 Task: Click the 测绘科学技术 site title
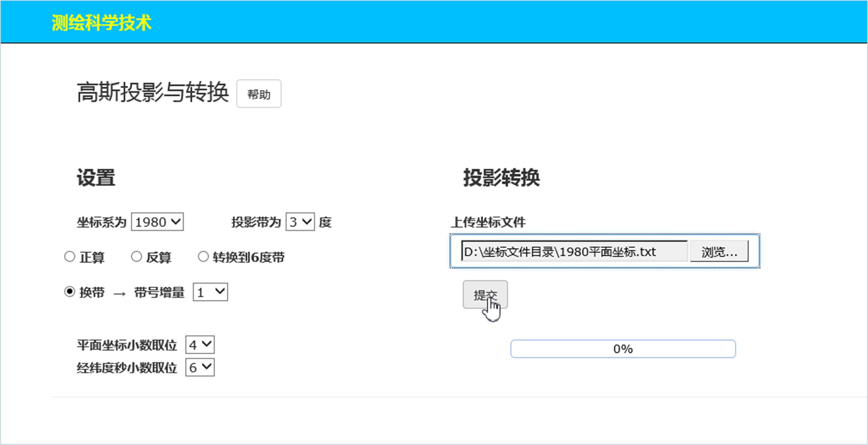(101, 23)
